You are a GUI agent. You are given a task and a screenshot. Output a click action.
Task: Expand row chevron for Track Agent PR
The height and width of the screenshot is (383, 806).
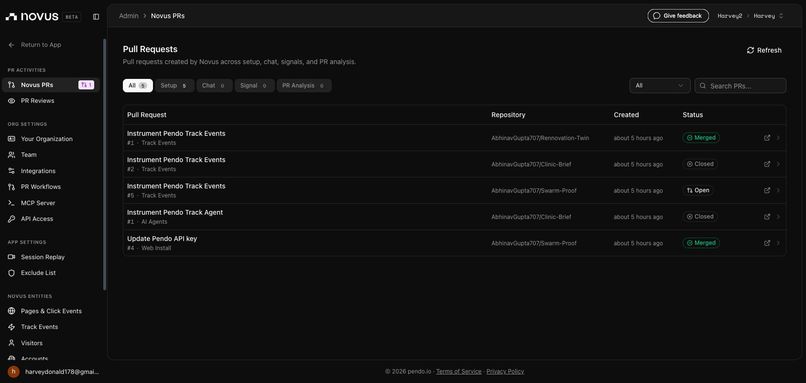pos(778,216)
